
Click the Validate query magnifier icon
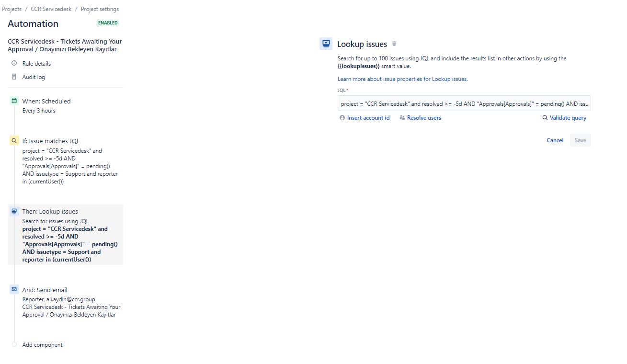545,118
